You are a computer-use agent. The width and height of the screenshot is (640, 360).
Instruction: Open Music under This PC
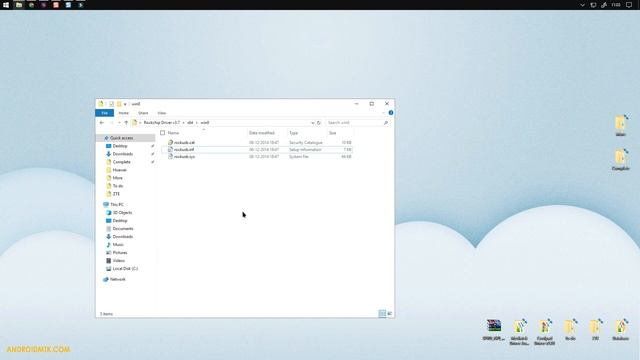point(118,244)
